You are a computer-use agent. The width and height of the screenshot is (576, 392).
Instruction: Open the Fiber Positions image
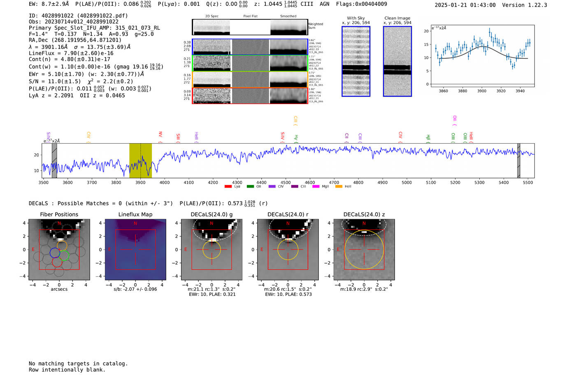[x=59, y=249]
